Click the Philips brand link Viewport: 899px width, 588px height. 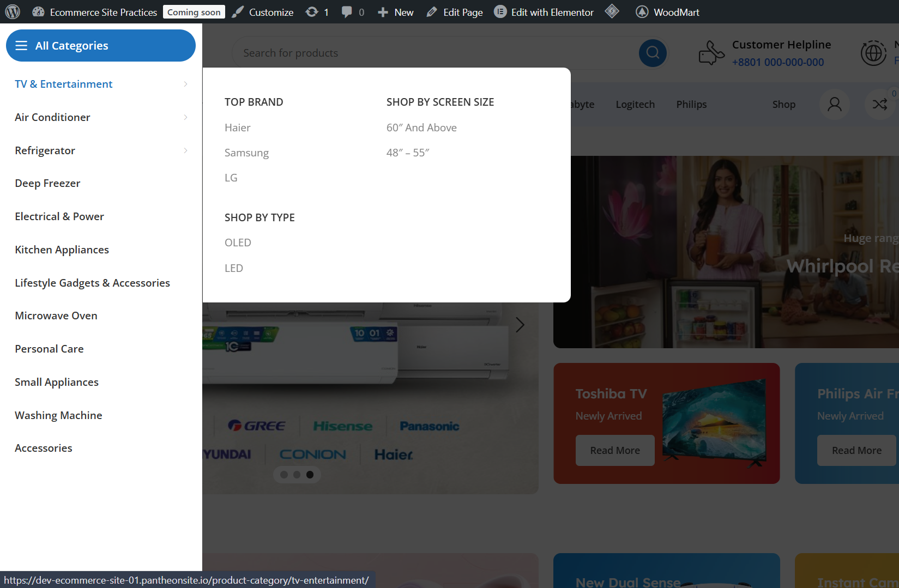691,104
